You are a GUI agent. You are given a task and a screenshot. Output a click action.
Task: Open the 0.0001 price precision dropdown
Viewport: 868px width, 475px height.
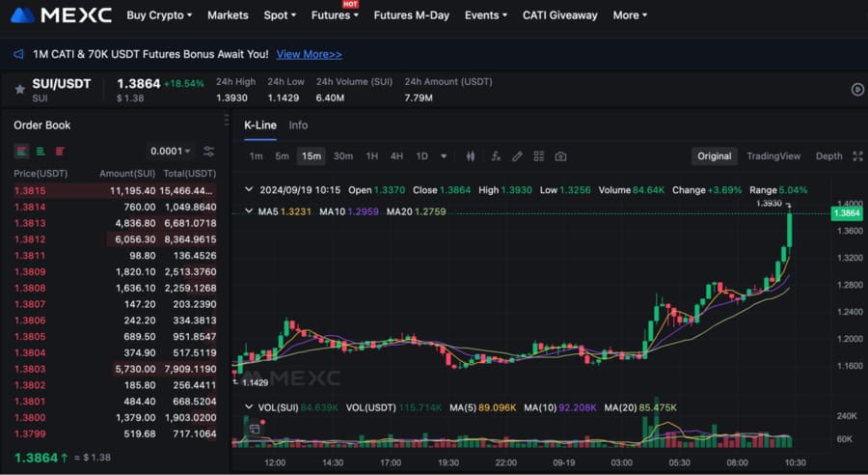pos(171,151)
